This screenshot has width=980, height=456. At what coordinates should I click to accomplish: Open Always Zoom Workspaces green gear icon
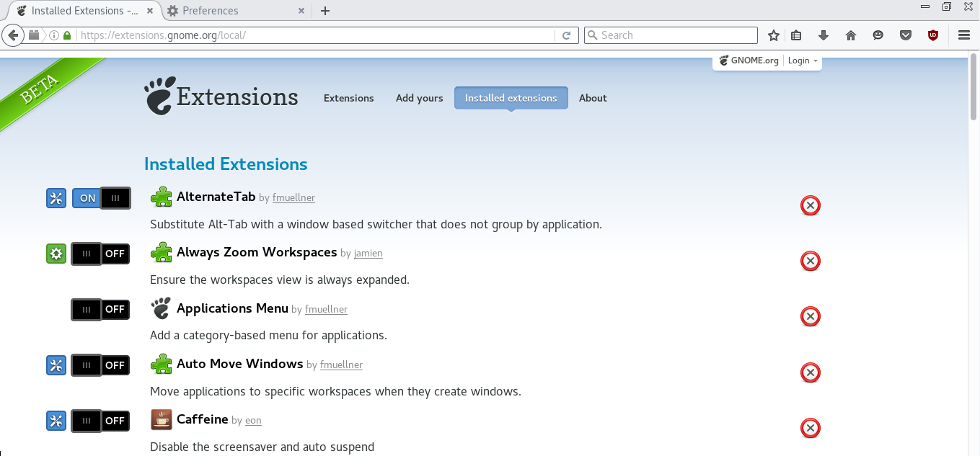point(56,254)
